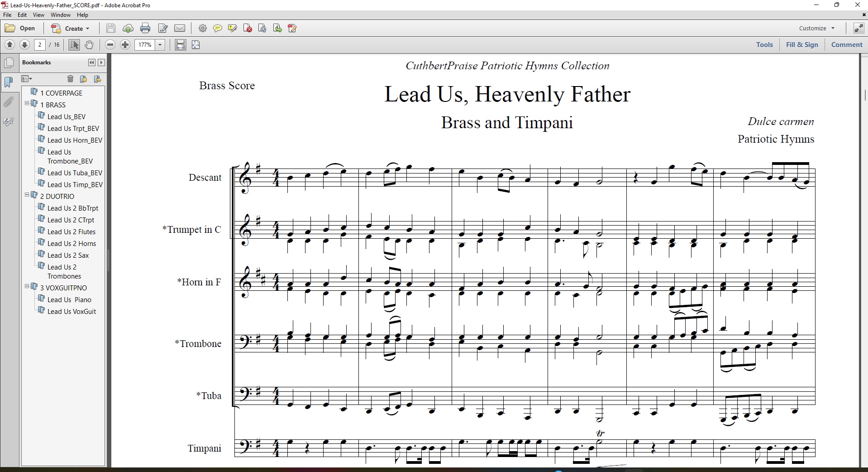Screen dimensions: 868x472
Task: Click the expand current bookmark icon
Action: [x=97, y=79]
